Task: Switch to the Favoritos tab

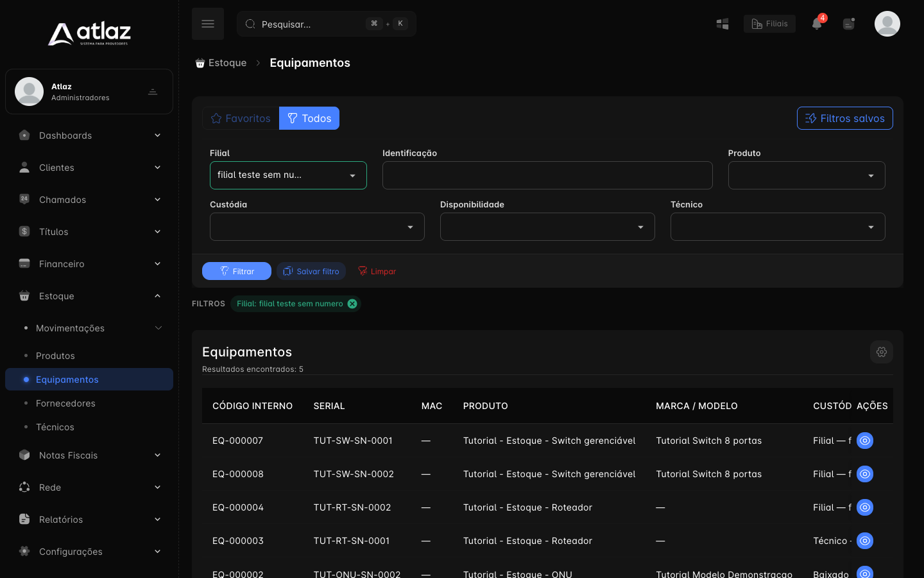Action: coord(241,118)
